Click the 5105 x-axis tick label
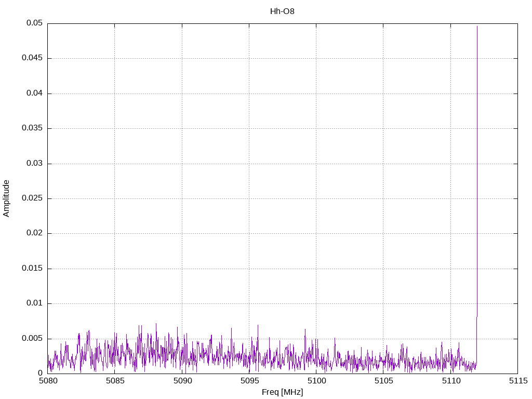The height and width of the screenshot is (399, 532). pos(383,381)
